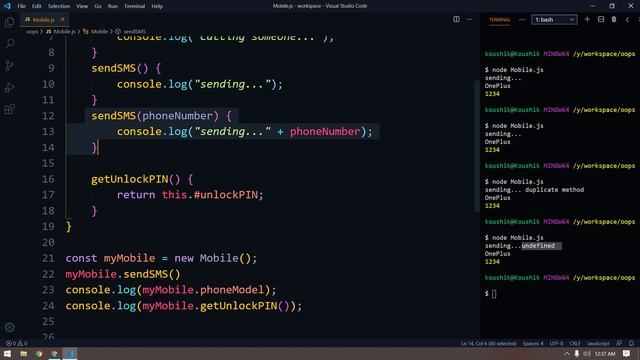
Task: Open the Source Control view
Action: (9, 65)
